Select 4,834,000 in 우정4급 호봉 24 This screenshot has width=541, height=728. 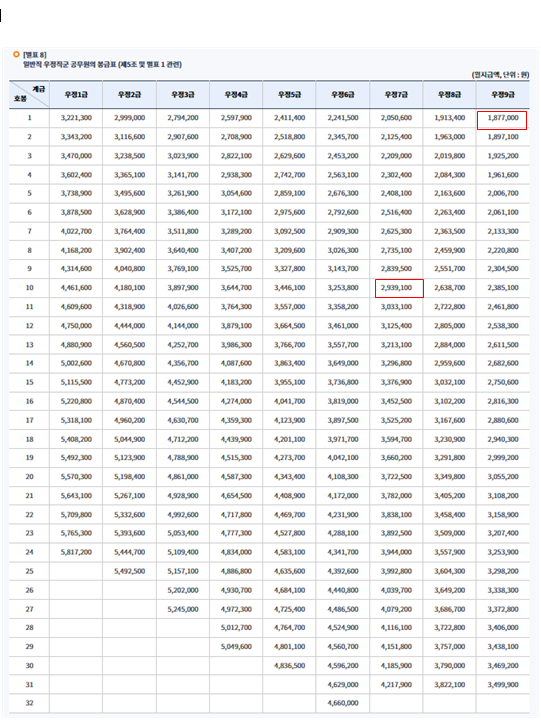pyautogui.click(x=236, y=552)
